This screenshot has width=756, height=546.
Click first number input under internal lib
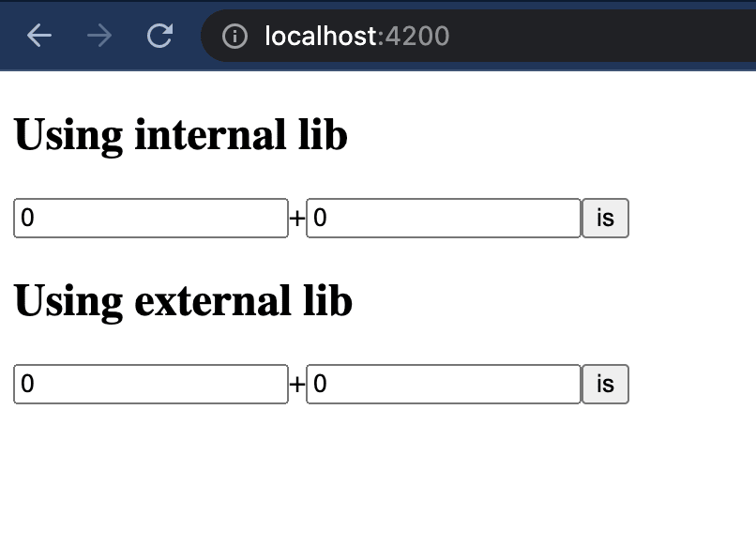(150, 219)
